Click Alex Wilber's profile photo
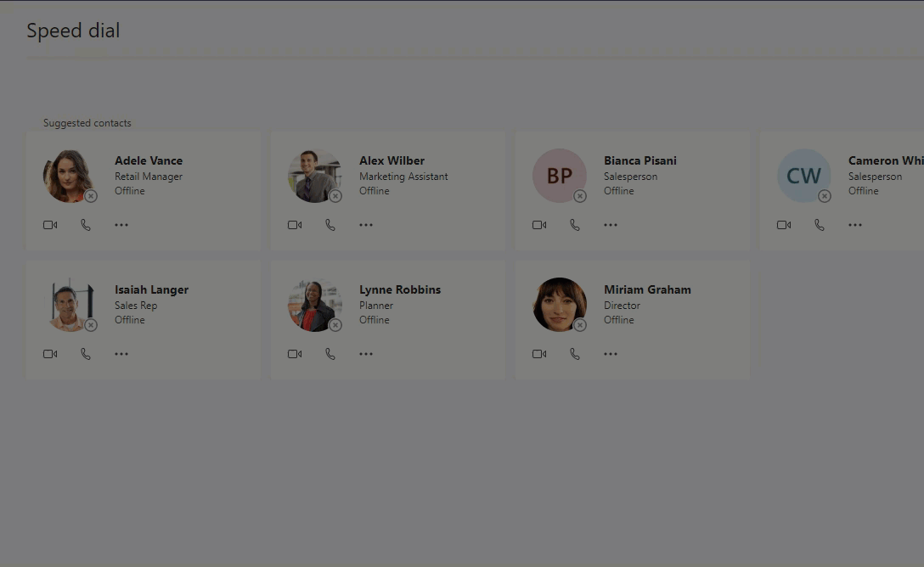924x567 pixels. tap(315, 176)
